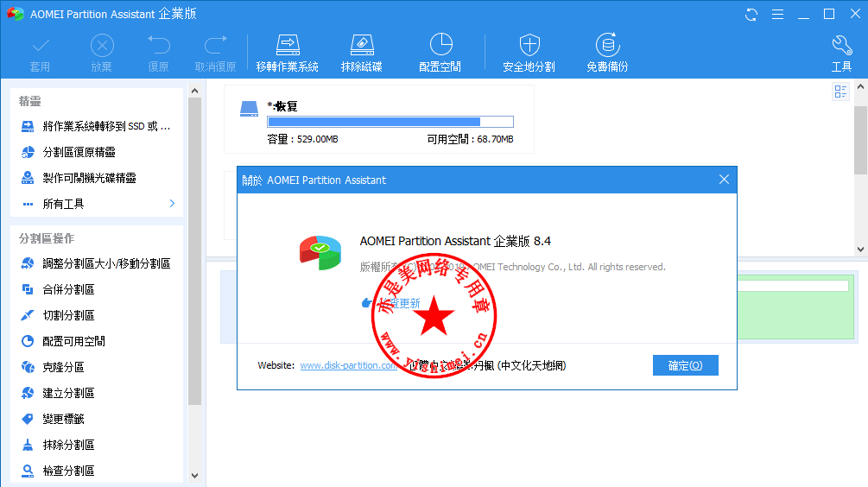
Task: Click sidebar scrollbar up arrow
Action: pyautogui.click(x=194, y=90)
